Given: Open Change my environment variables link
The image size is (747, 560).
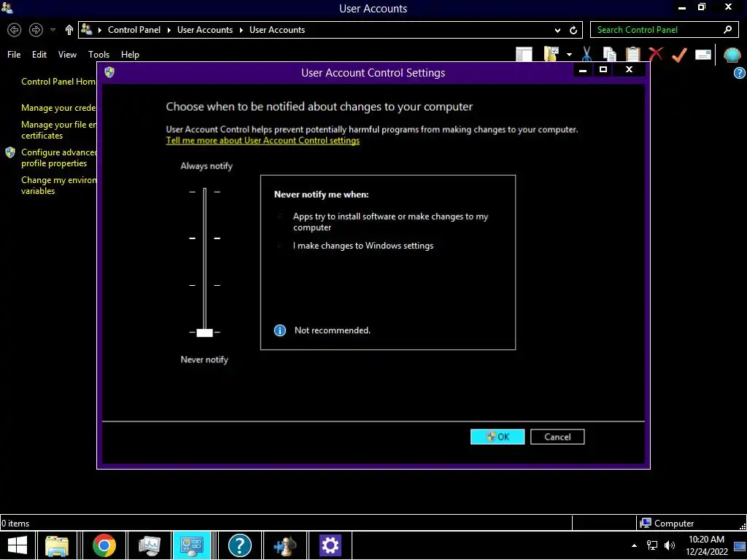Looking at the screenshot, I should (58, 185).
